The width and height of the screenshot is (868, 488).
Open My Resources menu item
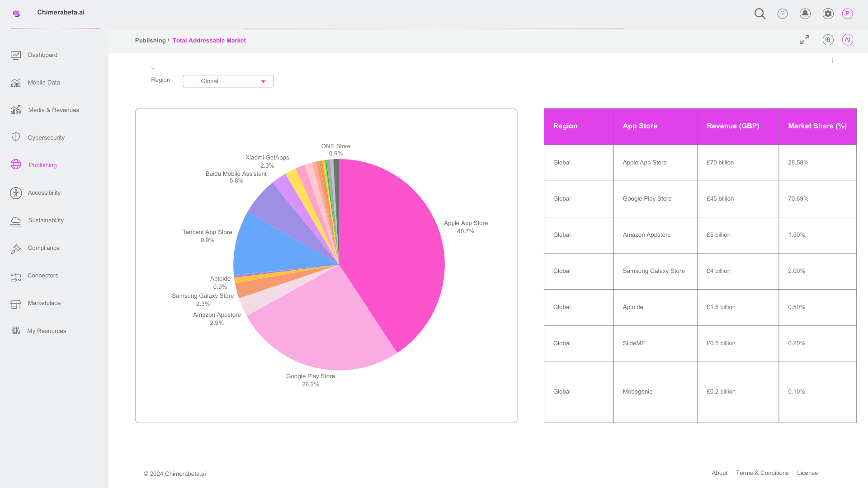tap(47, 331)
